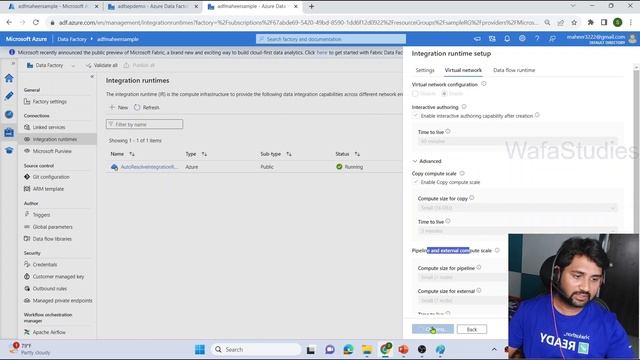Click the Filter by name field
The image size is (640, 360).
144,124
